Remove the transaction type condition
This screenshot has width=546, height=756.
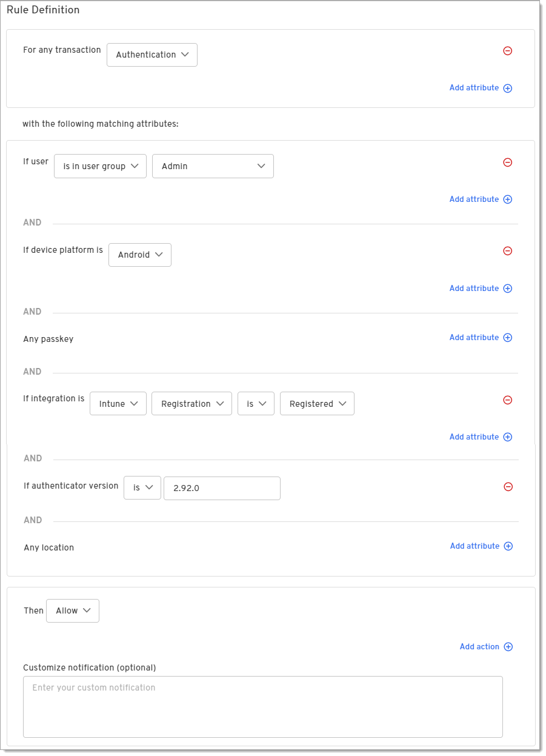[x=508, y=51]
